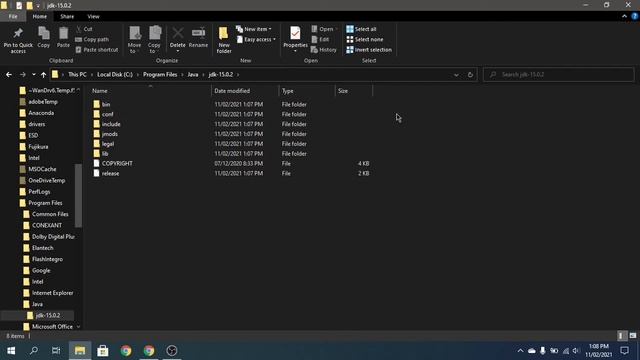Select the lib folder
The width and height of the screenshot is (640, 360).
point(105,153)
